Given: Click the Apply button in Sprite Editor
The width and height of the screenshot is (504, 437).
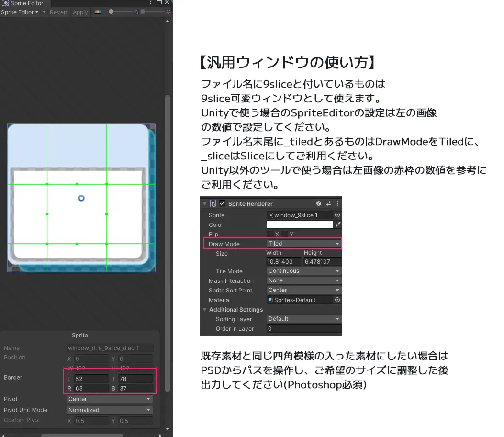Looking at the screenshot, I should (x=80, y=12).
